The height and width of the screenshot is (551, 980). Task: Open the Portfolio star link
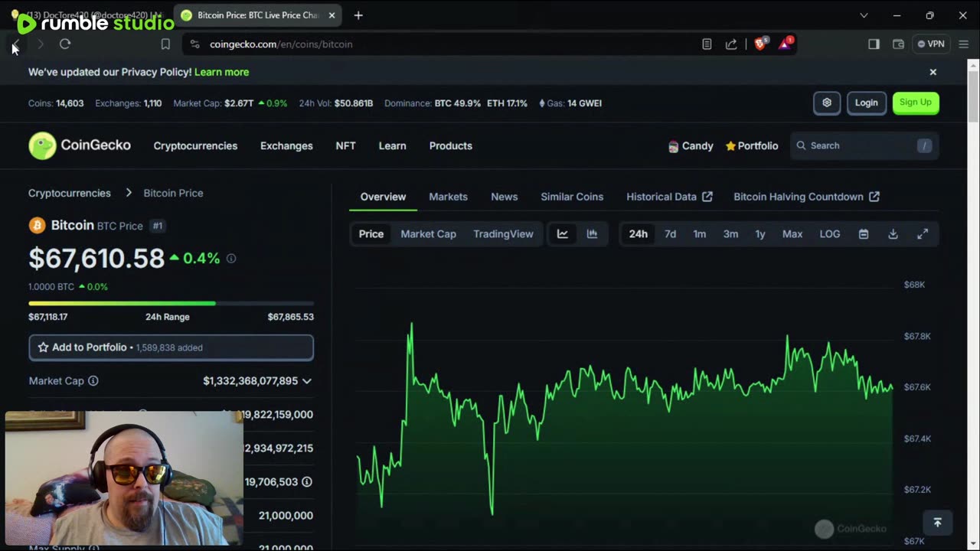tap(752, 145)
